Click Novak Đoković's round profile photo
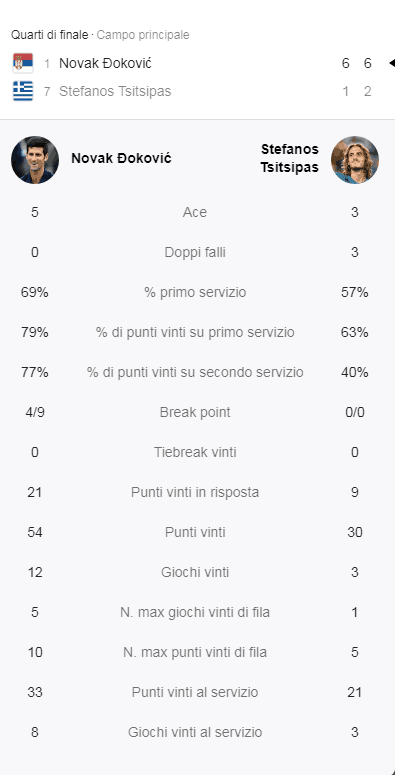Image resolution: width=395 pixels, height=775 pixels. [x=35, y=160]
